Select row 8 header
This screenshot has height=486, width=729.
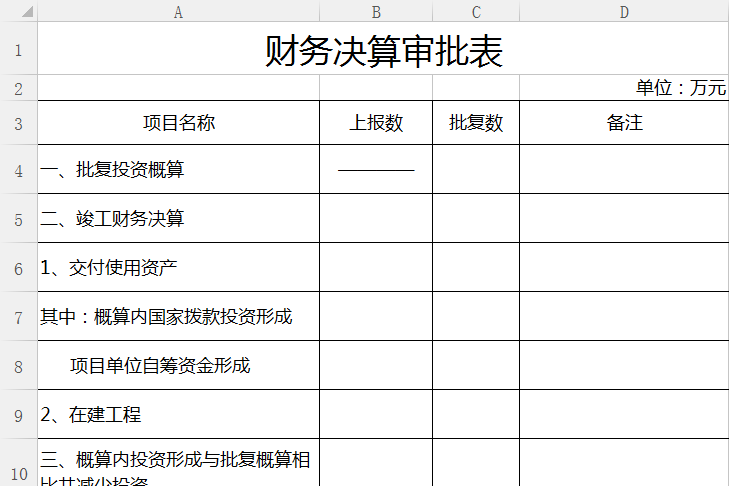(19, 366)
